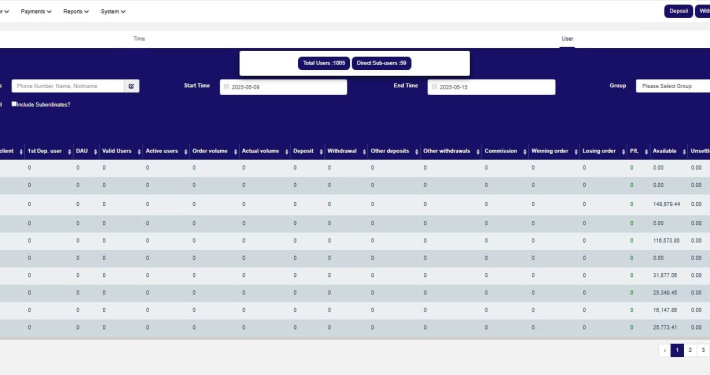Go to previous page arrow in pagination
The width and height of the screenshot is (710, 375).
665,350
